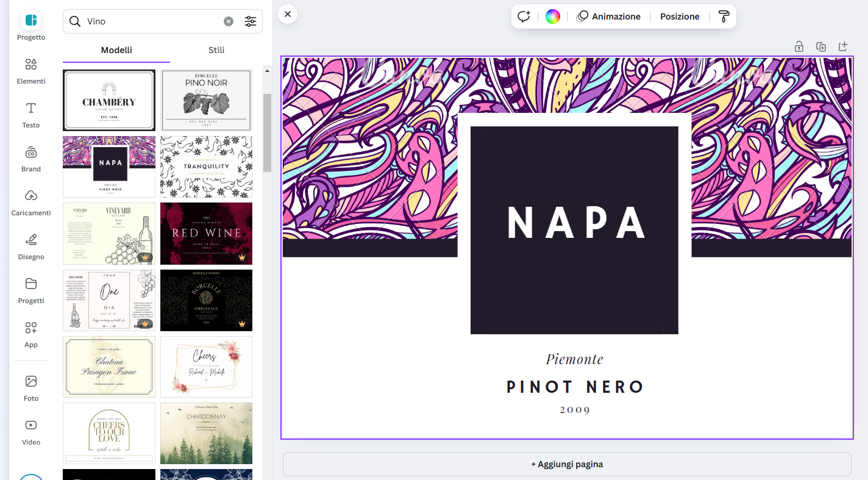Select the Piemonte text on canvas
This screenshot has height=480, width=868.
pyautogui.click(x=574, y=359)
